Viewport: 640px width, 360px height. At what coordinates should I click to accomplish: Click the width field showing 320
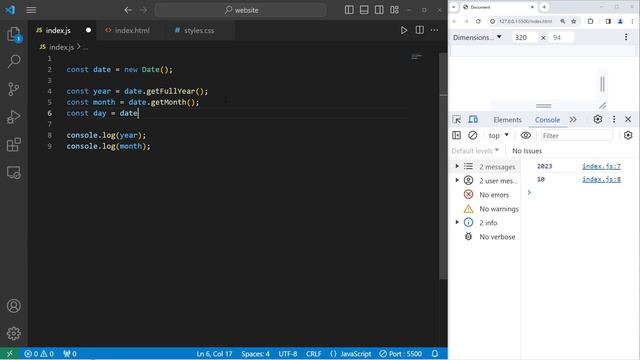pos(524,38)
